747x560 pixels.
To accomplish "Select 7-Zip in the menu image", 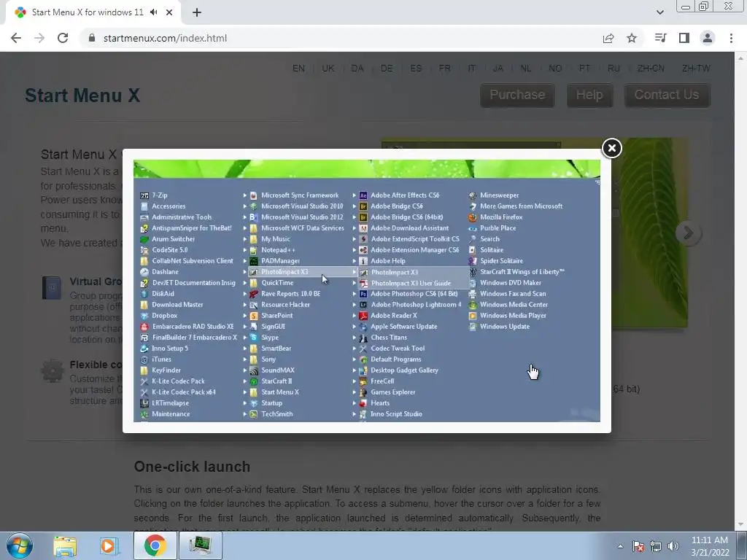I will pyautogui.click(x=160, y=195).
